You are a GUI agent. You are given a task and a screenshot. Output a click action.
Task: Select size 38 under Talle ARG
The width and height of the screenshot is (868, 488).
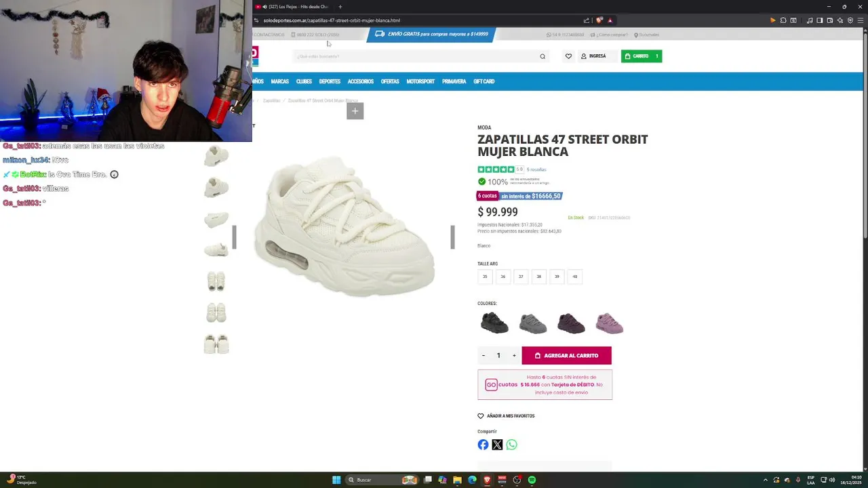(x=539, y=277)
